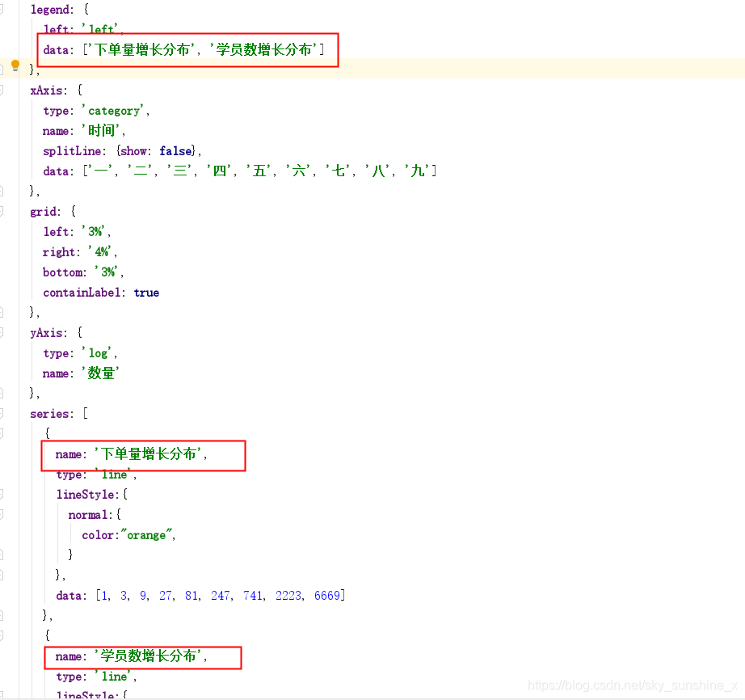The width and height of the screenshot is (745, 700).
Task: Click the 'category' string value
Action: (x=114, y=111)
